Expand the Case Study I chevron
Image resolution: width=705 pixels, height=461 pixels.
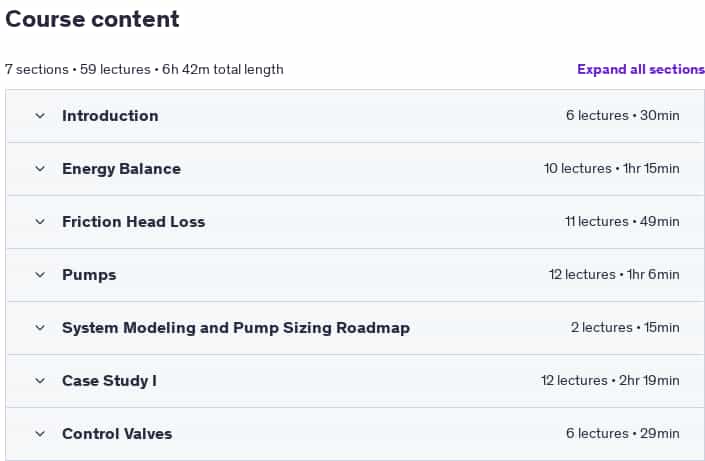pos(40,381)
